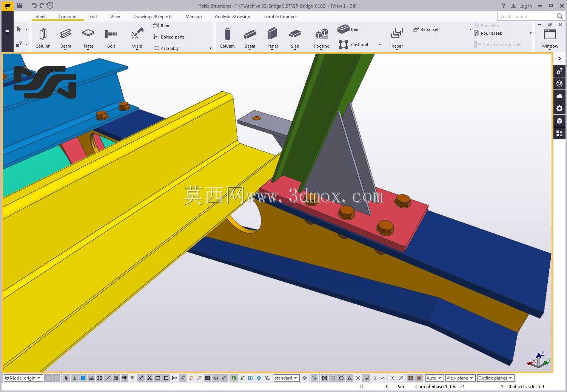Click the steel Item button
The height and width of the screenshot is (392, 567).
[x=161, y=26]
